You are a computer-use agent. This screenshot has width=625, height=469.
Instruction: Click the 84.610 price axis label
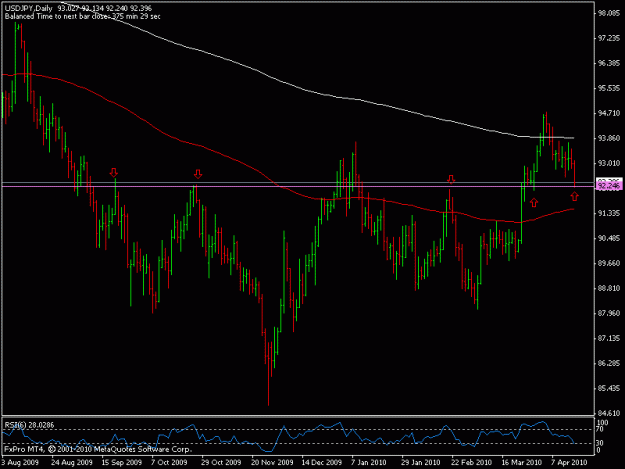(x=609, y=413)
